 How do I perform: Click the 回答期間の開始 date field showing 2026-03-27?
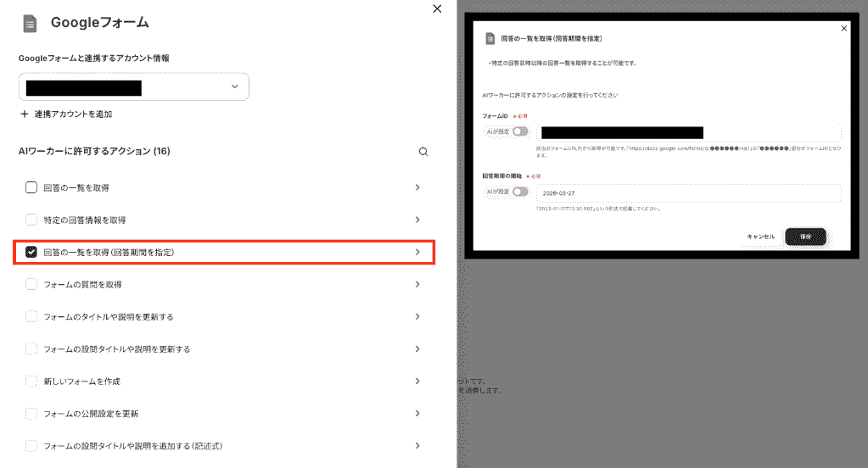point(688,193)
